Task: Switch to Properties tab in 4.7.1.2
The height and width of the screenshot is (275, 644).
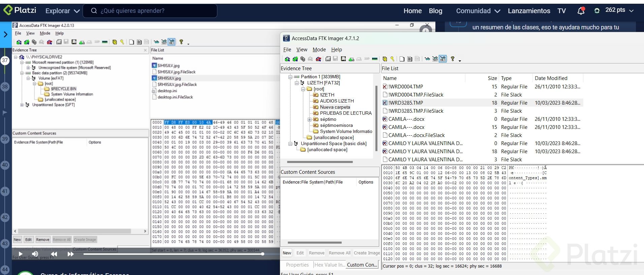Action: tap(297, 265)
